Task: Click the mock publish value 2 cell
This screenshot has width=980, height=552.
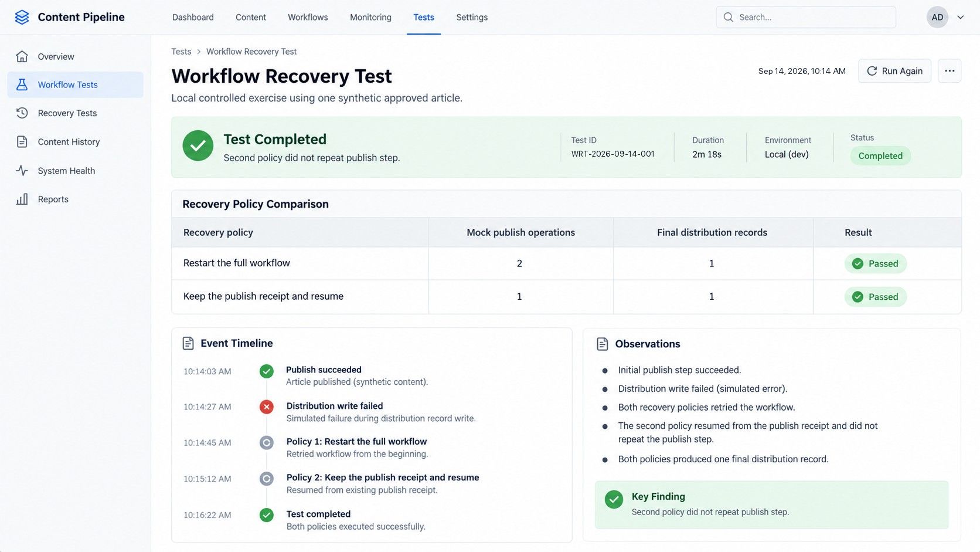Action: (519, 263)
